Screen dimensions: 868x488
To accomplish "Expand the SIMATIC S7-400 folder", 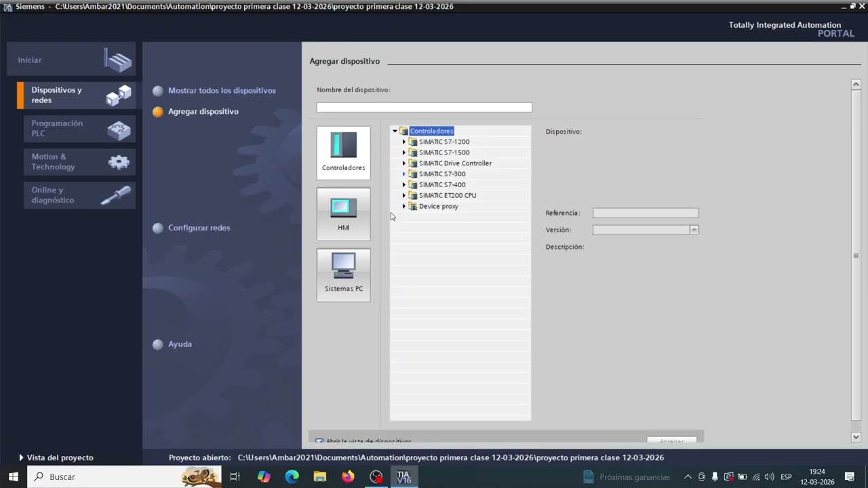I will click(404, 184).
